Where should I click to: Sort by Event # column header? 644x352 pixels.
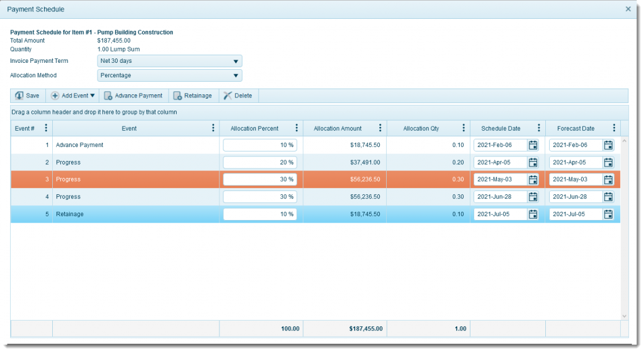25,128
